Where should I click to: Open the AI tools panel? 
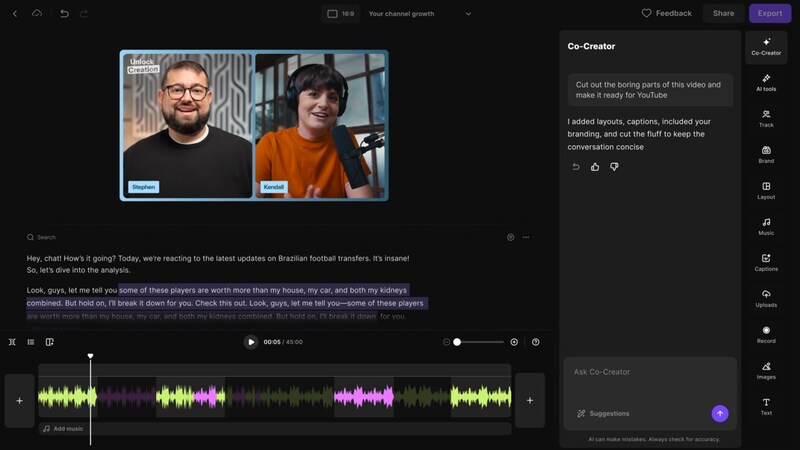766,82
